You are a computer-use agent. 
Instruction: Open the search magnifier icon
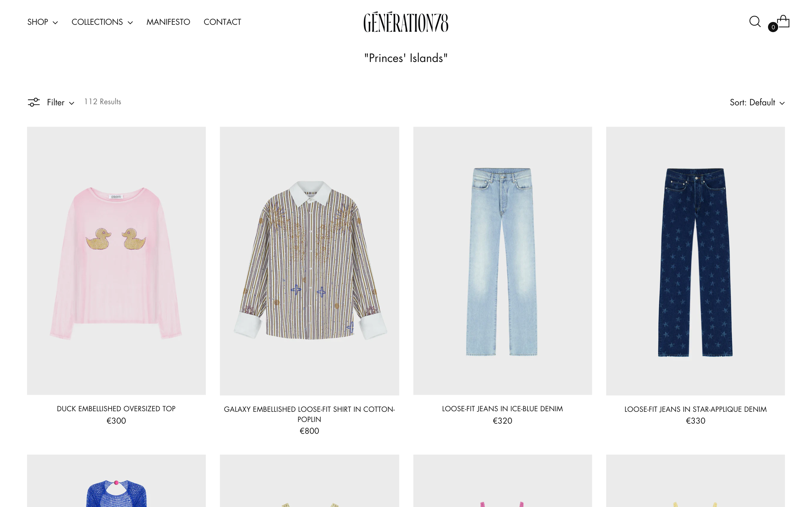coord(754,22)
